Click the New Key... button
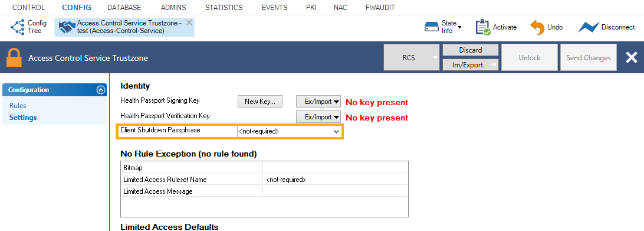 [260, 101]
